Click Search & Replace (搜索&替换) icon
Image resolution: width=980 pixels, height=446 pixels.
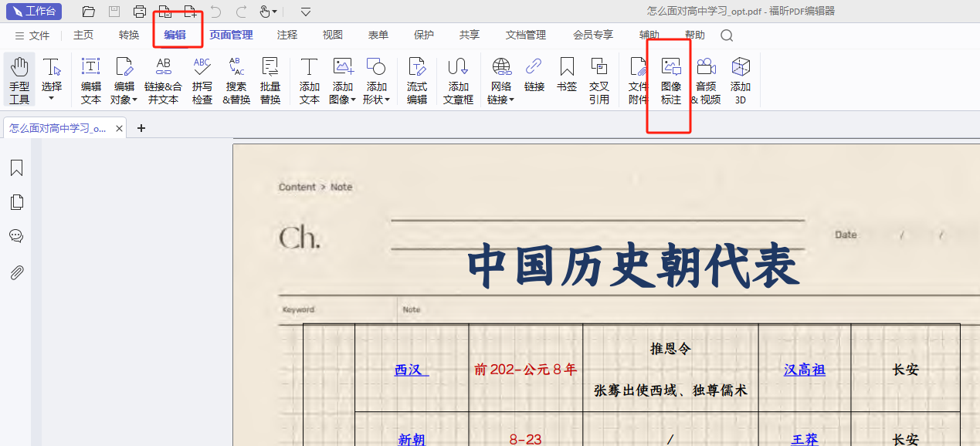[x=236, y=79]
